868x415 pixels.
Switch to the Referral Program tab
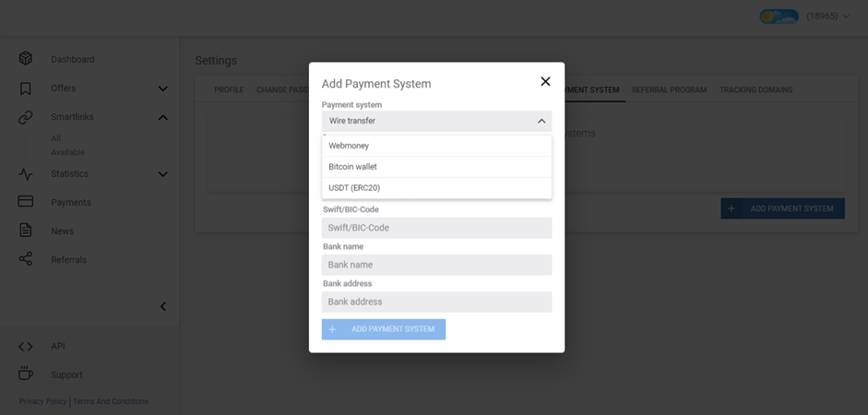[669, 90]
